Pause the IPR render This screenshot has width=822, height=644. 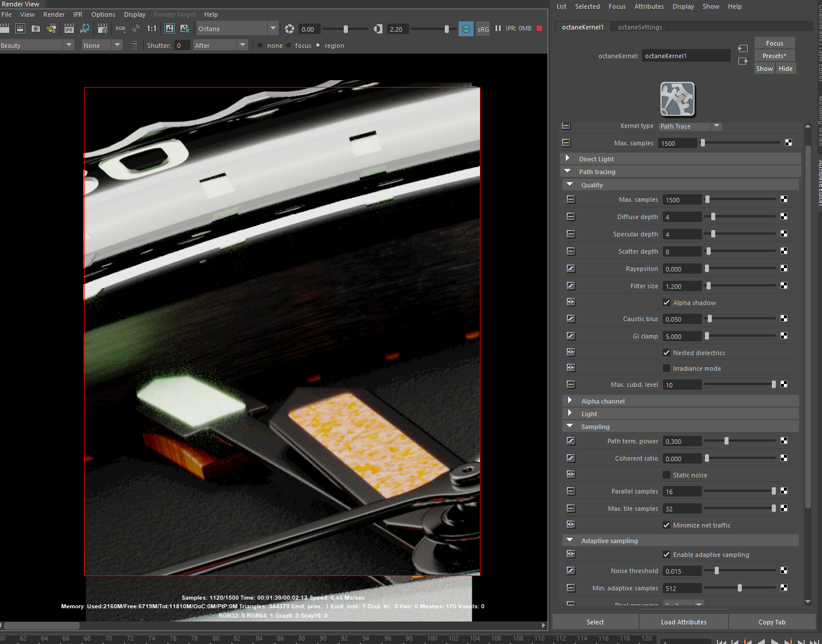pos(498,28)
